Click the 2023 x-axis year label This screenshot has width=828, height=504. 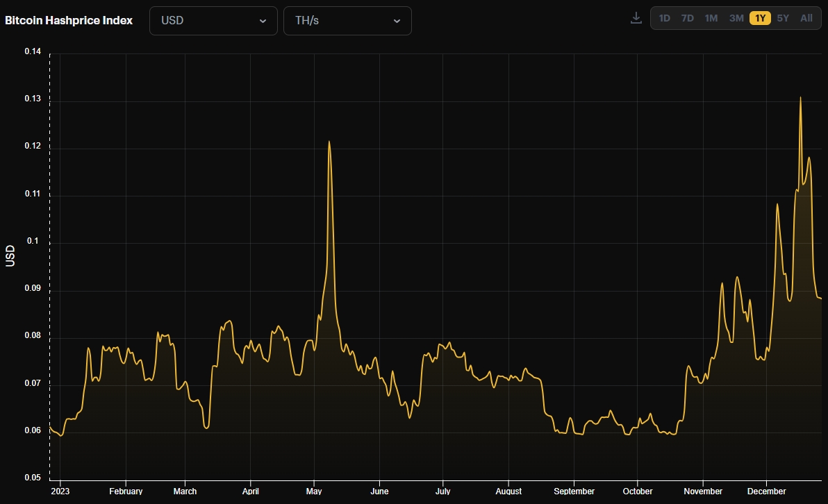tap(60, 491)
